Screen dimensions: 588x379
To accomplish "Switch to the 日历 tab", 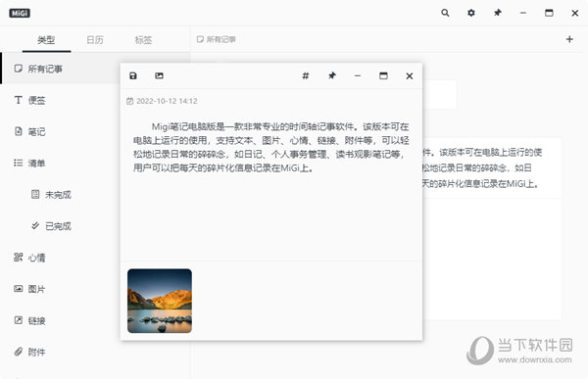I will click(x=95, y=40).
